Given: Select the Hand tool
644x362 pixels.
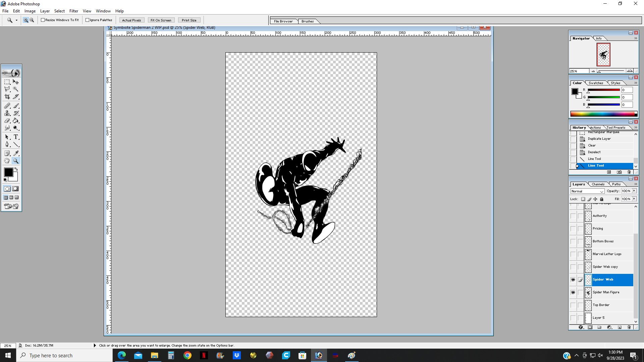Looking at the screenshot, I should (x=7, y=161).
